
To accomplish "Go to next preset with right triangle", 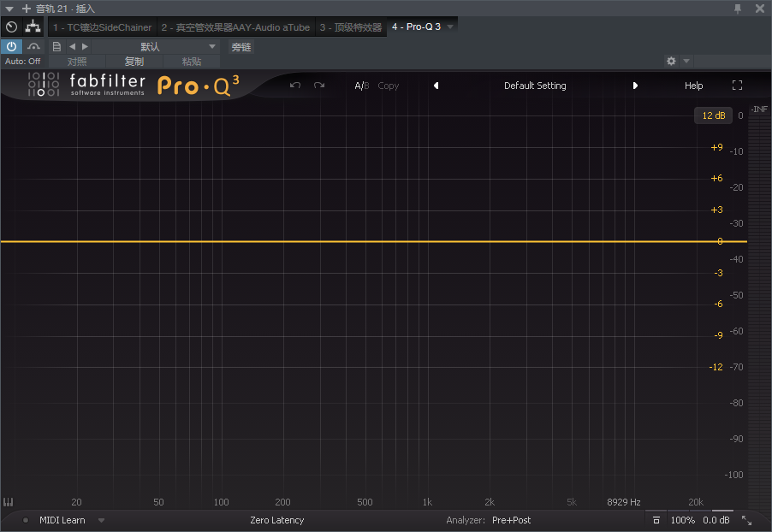I will (86, 47).
